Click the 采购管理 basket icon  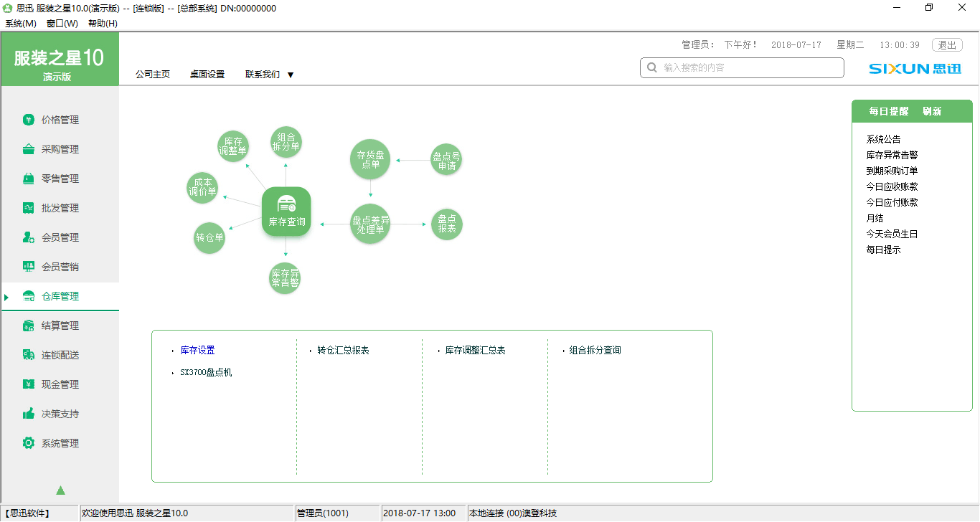point(29,149)
